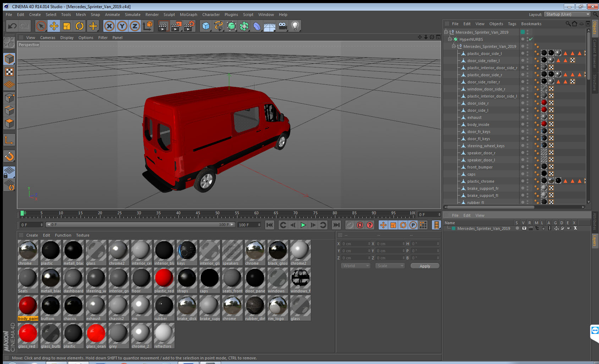Viewport: 599px width, 364px height.
Task: Click Make Editable icon in left palette
Action: point(9,43)
